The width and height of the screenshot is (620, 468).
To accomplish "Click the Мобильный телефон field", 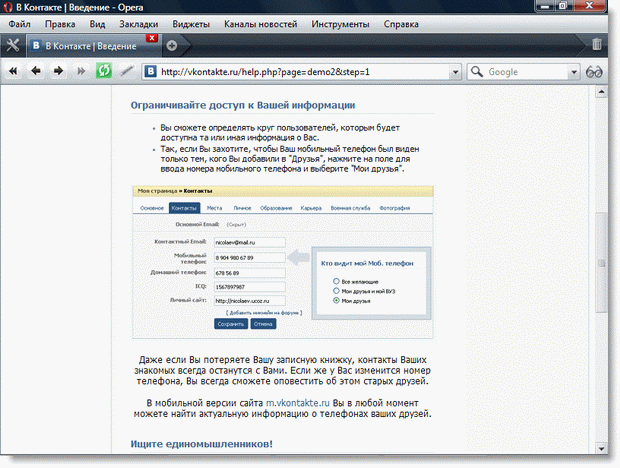I will pyautogui.click(x=250, y=258).
